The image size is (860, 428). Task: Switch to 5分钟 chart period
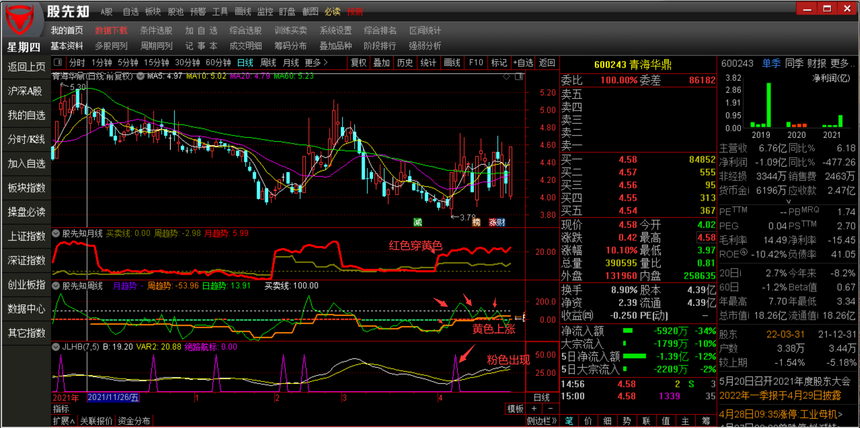[128, 63]
